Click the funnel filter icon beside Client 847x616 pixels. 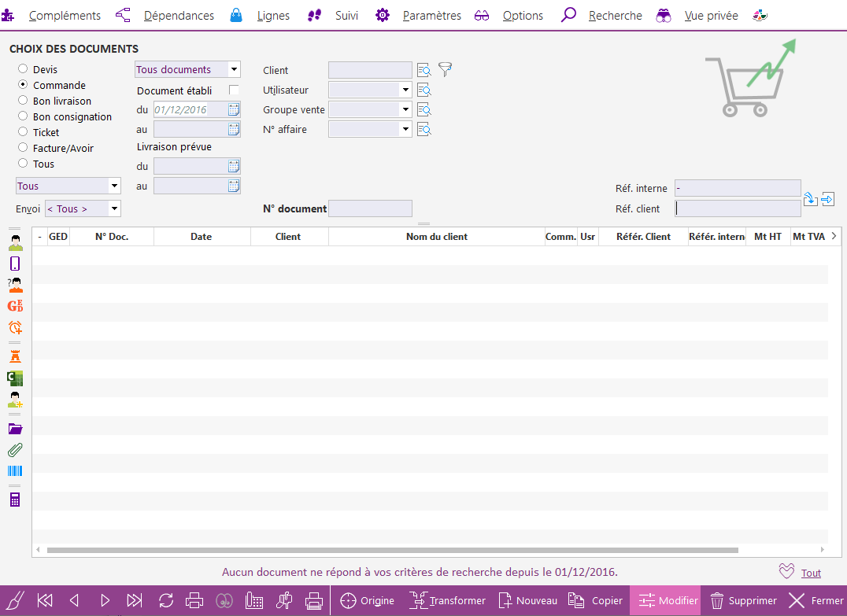[x=446, y=70]
